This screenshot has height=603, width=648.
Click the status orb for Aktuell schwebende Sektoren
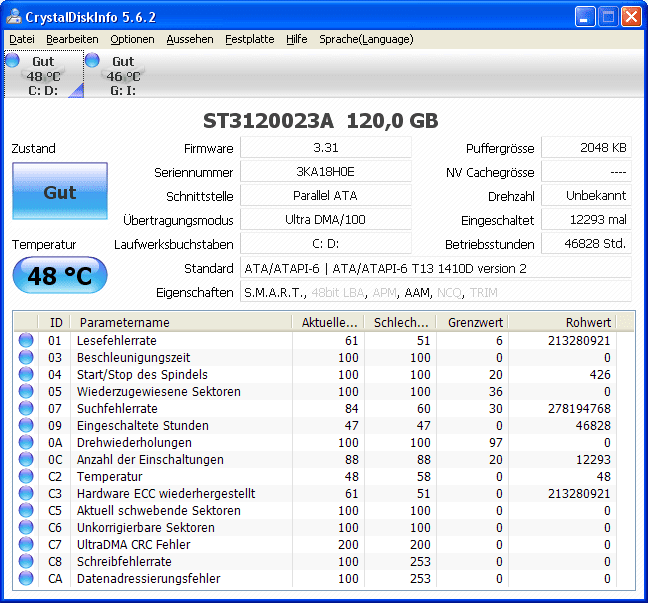coord(26,510)
